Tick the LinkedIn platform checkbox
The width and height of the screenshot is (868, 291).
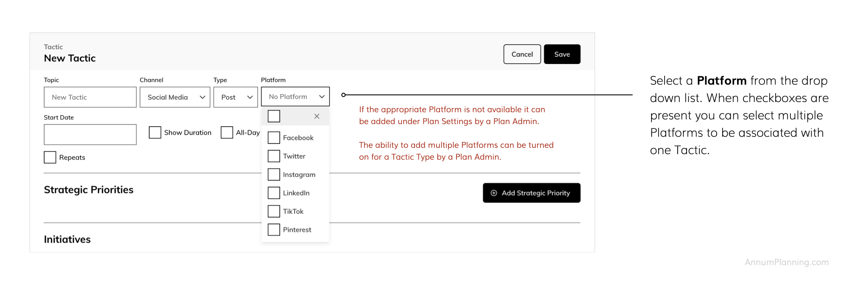(x=274, y=193)
